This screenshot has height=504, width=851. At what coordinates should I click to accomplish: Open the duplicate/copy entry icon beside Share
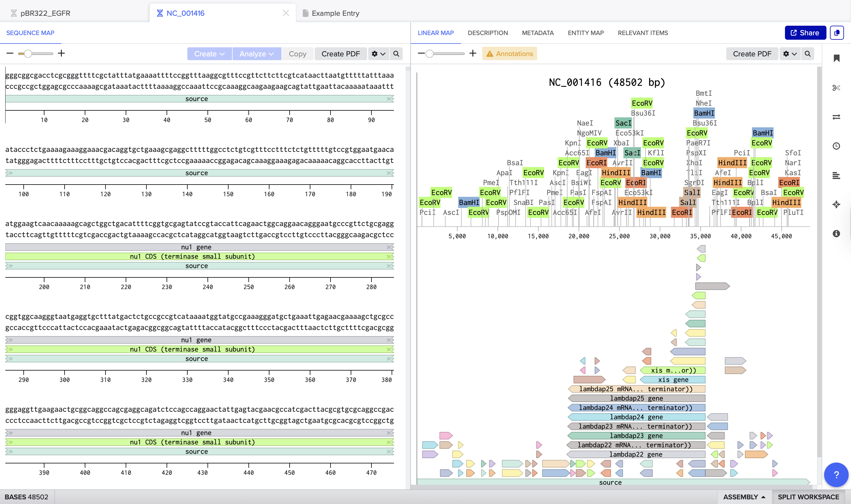pos(837,33)
